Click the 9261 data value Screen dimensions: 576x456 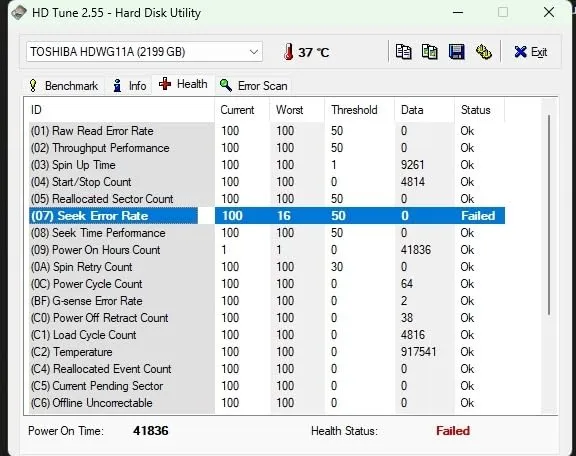(x=413, y=165)
